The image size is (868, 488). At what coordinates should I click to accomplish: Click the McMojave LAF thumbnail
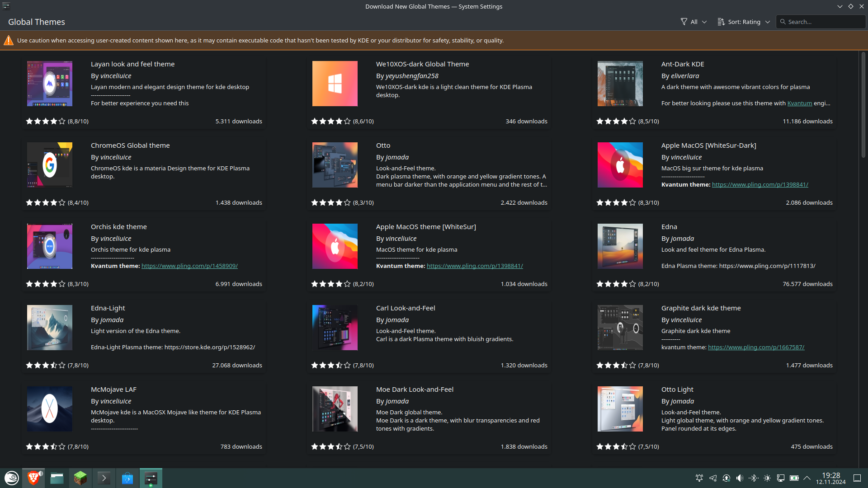click(x=50, y=409)
